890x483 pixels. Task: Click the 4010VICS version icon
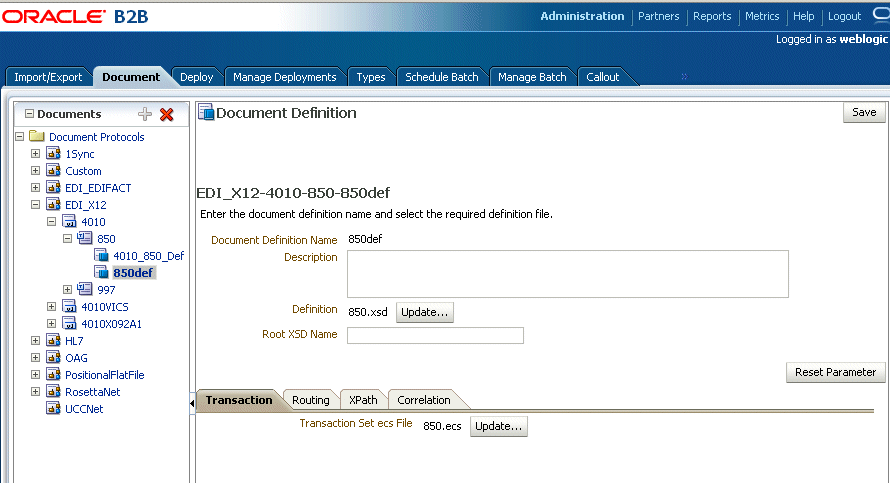[x=69, y=306]
